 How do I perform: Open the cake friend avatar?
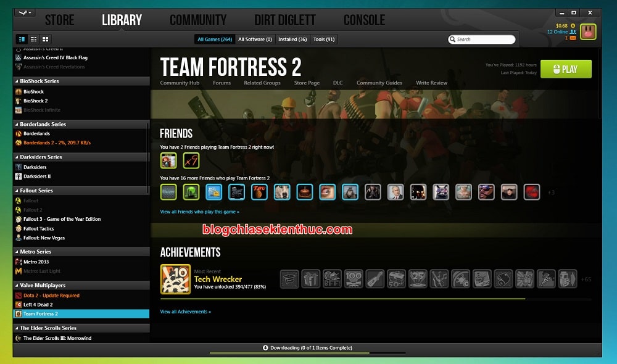[x=305, y=192]
